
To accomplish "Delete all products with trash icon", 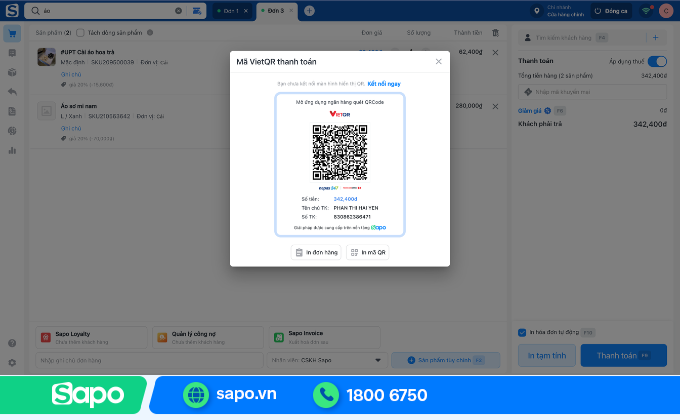I will pos(495,33).
